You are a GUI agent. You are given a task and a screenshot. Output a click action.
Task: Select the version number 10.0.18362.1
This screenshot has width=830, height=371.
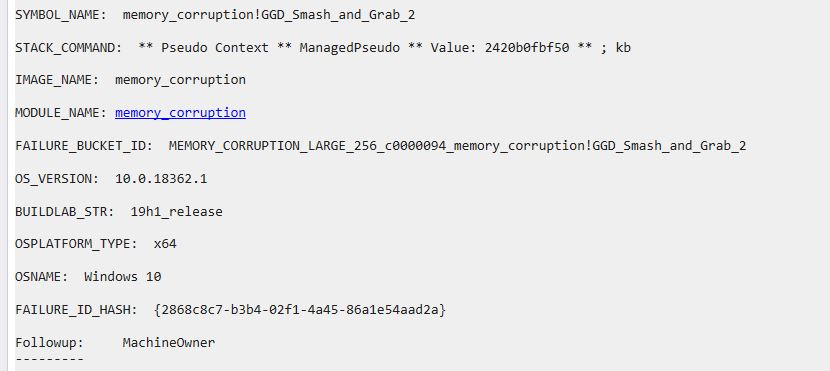click(x=161, y=179)
